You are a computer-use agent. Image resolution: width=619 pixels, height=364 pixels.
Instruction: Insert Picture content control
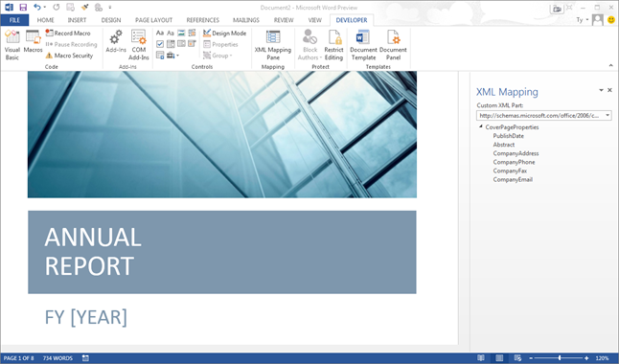tap(181, 34)
